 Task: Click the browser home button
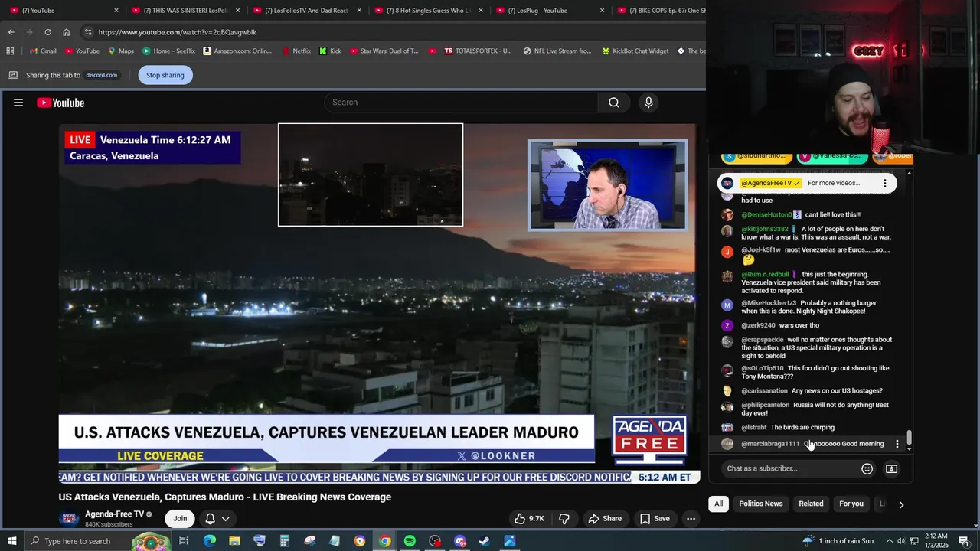point(66,32)
